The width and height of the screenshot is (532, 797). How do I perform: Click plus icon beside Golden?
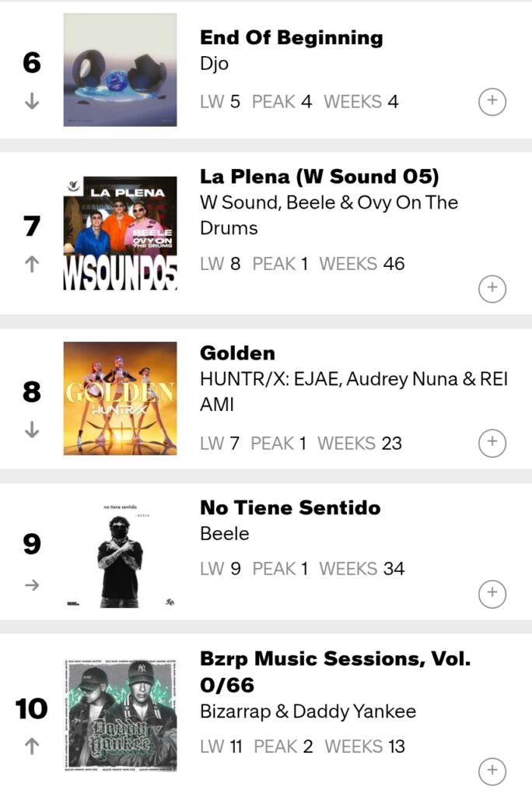(492, 443)
